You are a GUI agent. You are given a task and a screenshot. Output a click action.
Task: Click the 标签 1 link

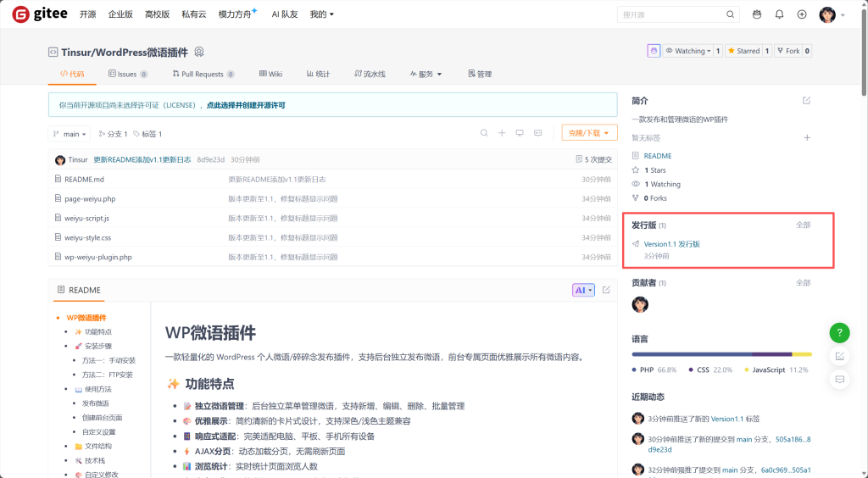pyautogui.click(x=147, y=134)
